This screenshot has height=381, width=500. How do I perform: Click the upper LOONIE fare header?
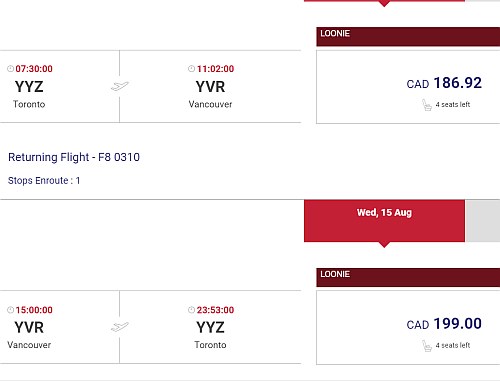408,37
